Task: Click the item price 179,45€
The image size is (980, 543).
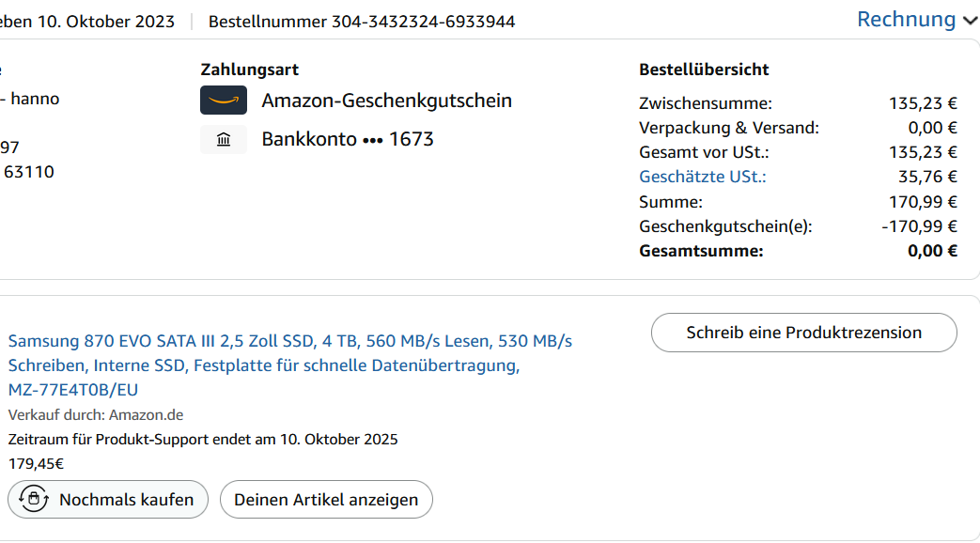Action: click(x=37, y=463)
